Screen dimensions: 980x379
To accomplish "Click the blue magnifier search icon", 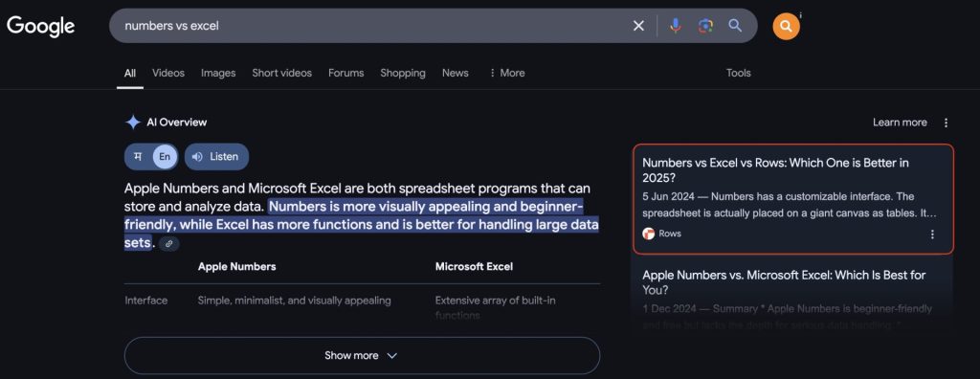I will (735, 26).
